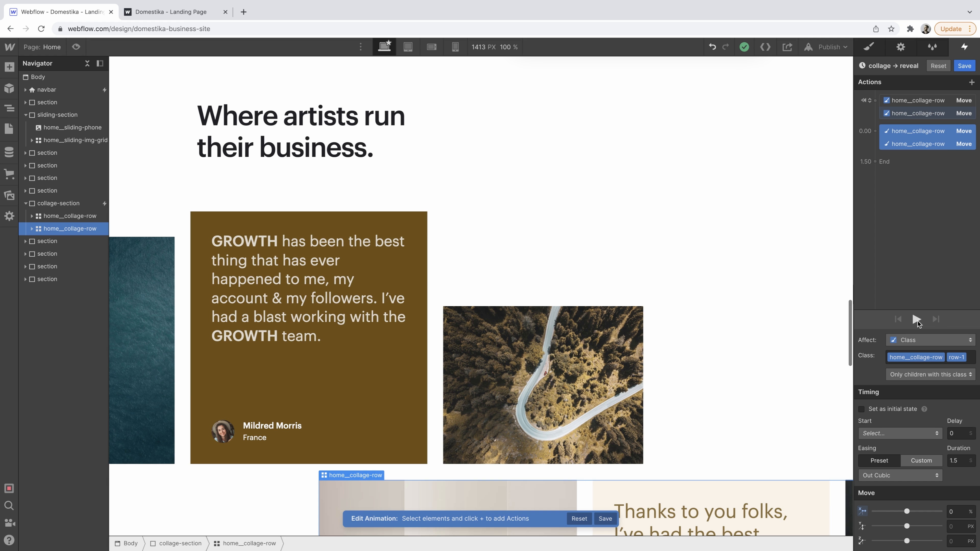
Task: Select the desktop base breakpoint
Action: pyautogui.click(x=384, y=47)
